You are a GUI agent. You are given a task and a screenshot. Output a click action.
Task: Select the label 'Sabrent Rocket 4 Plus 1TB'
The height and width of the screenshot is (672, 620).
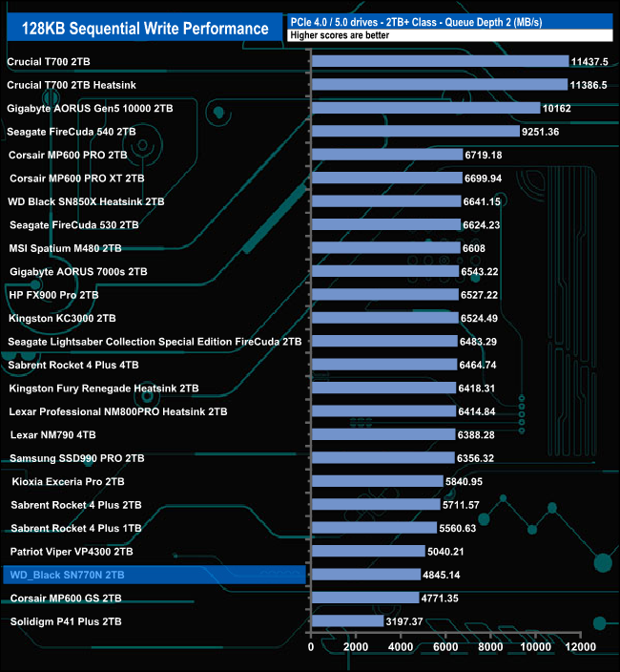[76, 529]
